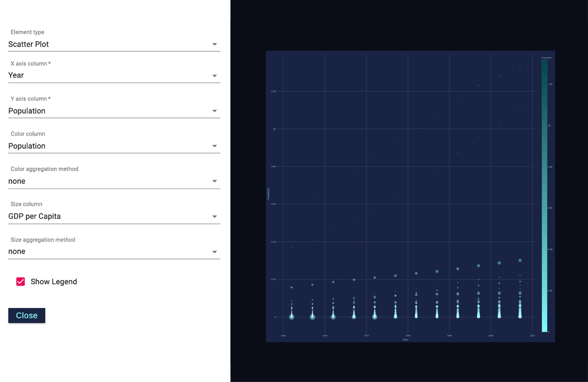Open the Y axis column dropdown
Image resolution: width=588 pixels, height=382 pixels.
pyautogui.click(x=114, y=111)
